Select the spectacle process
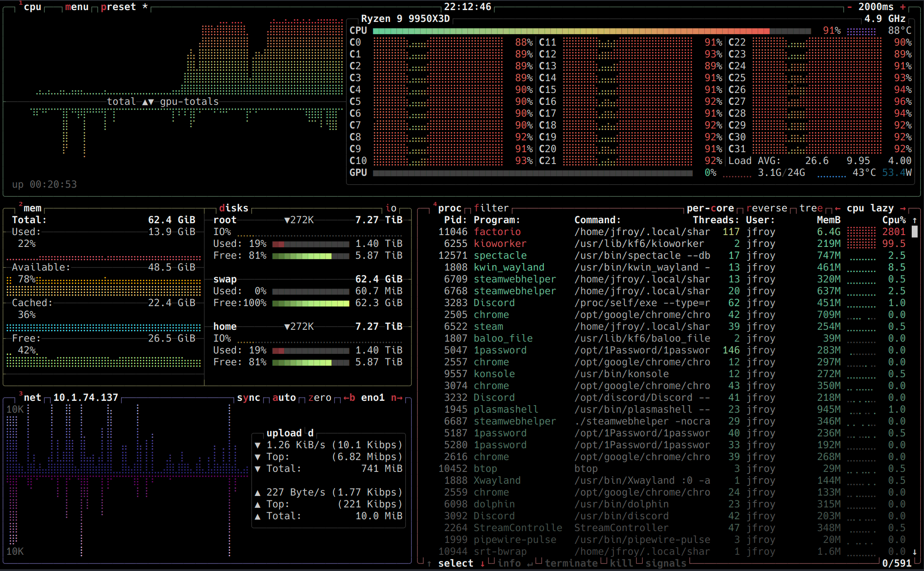924x571 pixels. point(666,256)
